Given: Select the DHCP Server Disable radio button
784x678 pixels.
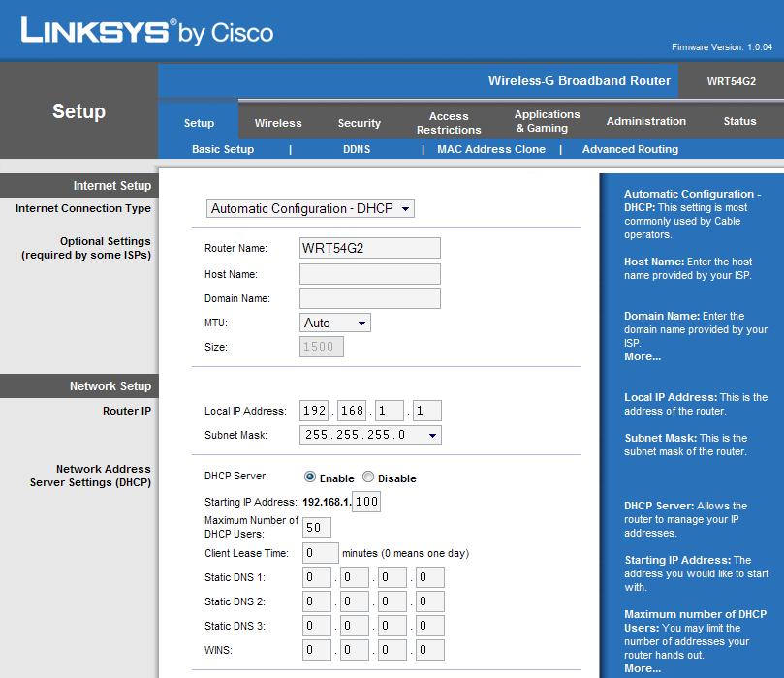Looking at the screenshot, I should click(x=368, y=478).
